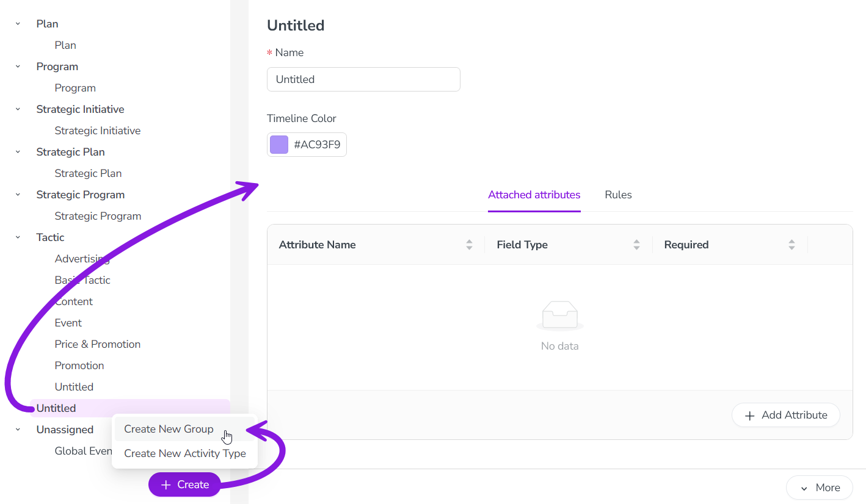This screenshot has height=504, width=866.
Task: Collapse the Program group chevron
Action: point(18,67)
